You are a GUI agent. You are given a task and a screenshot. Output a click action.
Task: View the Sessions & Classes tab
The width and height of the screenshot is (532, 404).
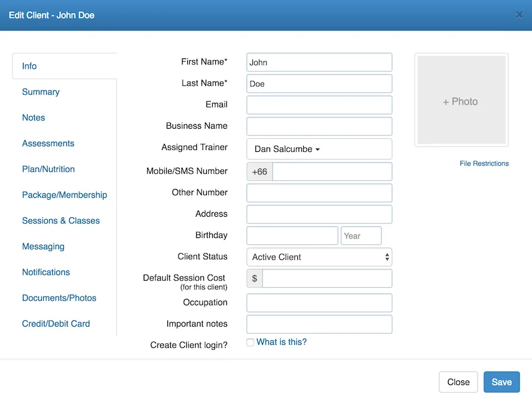click(x=61, y=221)
